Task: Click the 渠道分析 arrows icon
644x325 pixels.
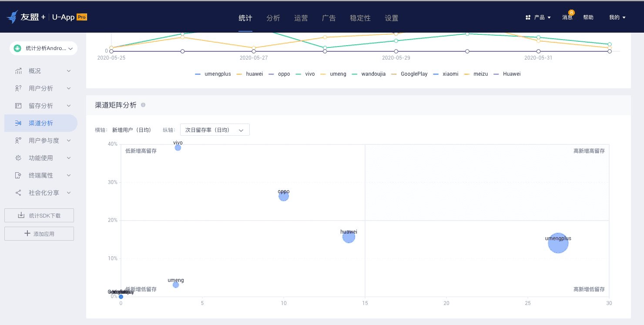Action: pyautogui.click(x=18, y=123)
